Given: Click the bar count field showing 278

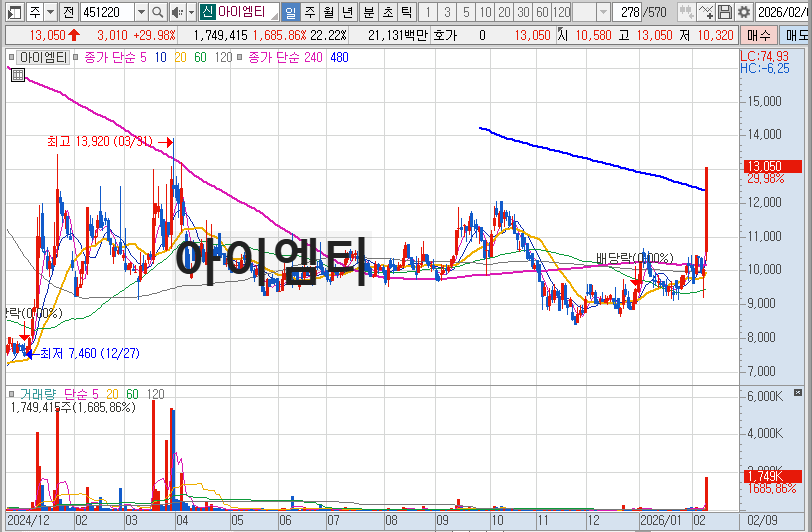Looking at the screenshot, I should [x=627, y=11].
